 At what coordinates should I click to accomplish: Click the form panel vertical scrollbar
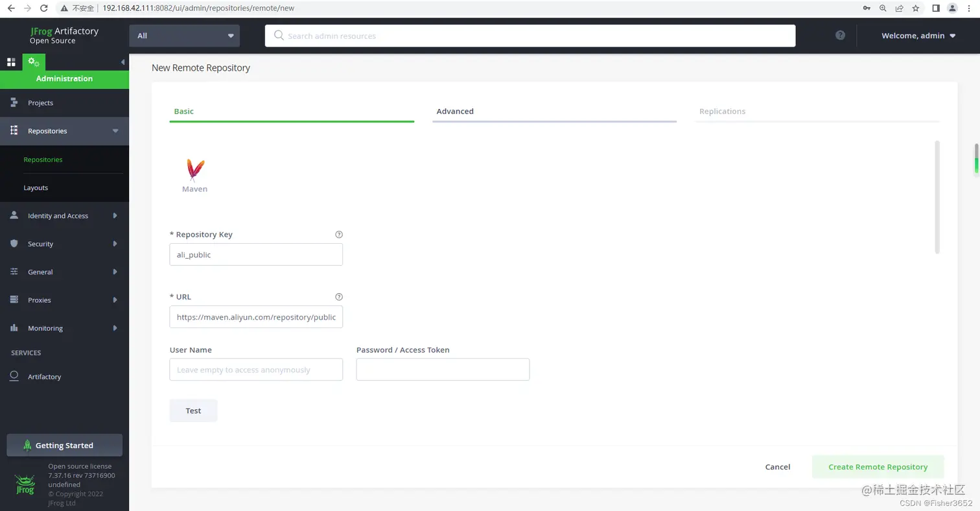(x=937, y=197)
